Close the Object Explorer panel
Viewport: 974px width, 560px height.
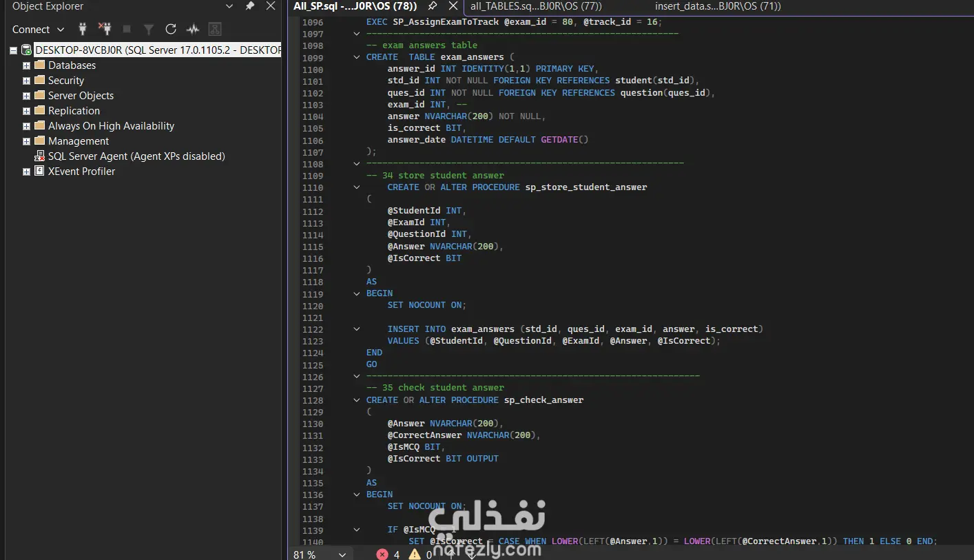click(271, 6)
